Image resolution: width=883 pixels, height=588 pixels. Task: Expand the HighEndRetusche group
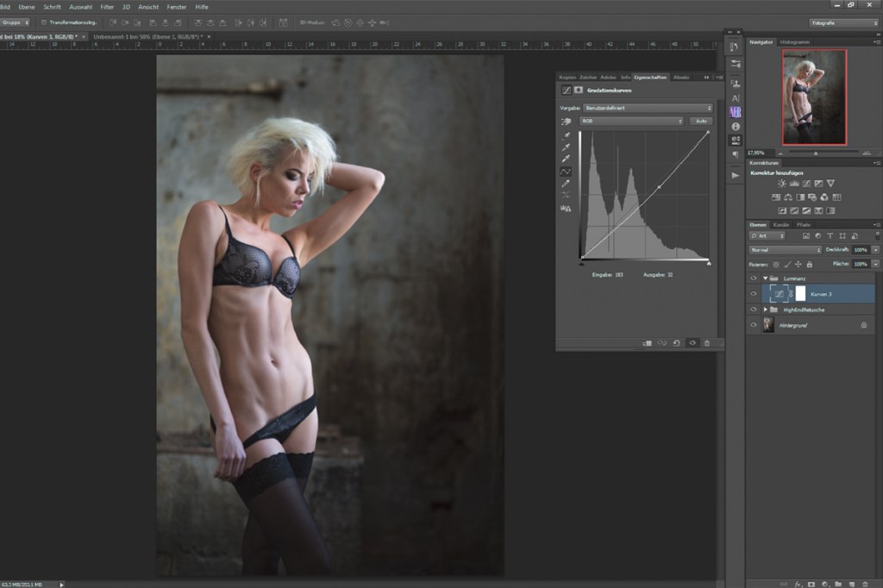point(765,310)
